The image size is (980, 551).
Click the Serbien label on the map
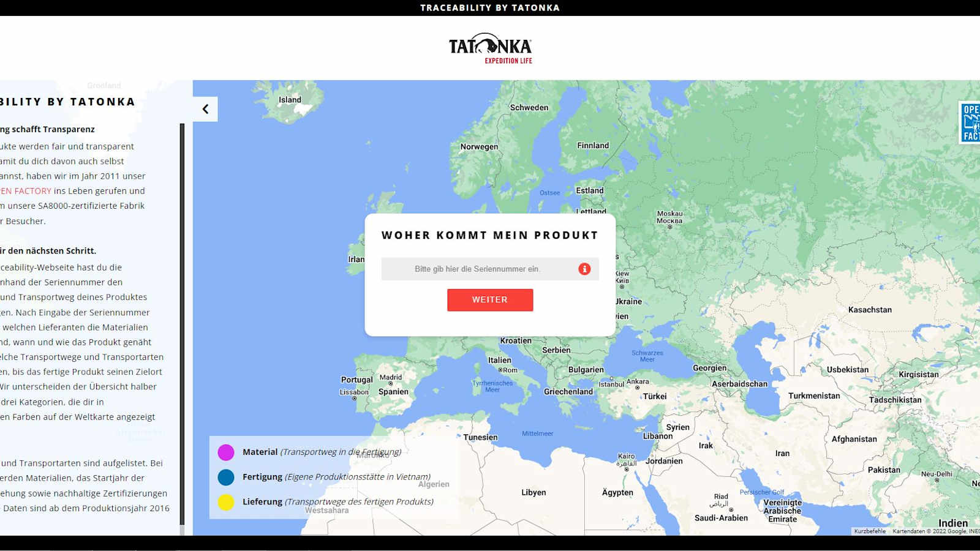[x=556, y=350]
